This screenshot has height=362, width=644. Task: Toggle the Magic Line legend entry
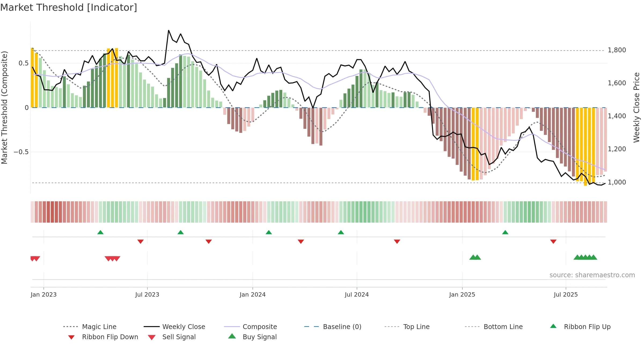tap(90, 327)
